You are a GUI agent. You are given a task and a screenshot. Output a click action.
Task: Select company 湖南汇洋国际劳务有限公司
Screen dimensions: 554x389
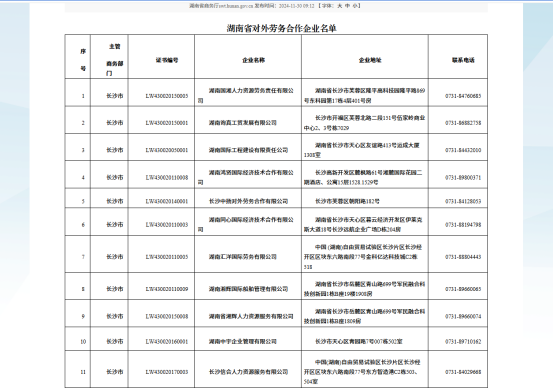(242, 257)
